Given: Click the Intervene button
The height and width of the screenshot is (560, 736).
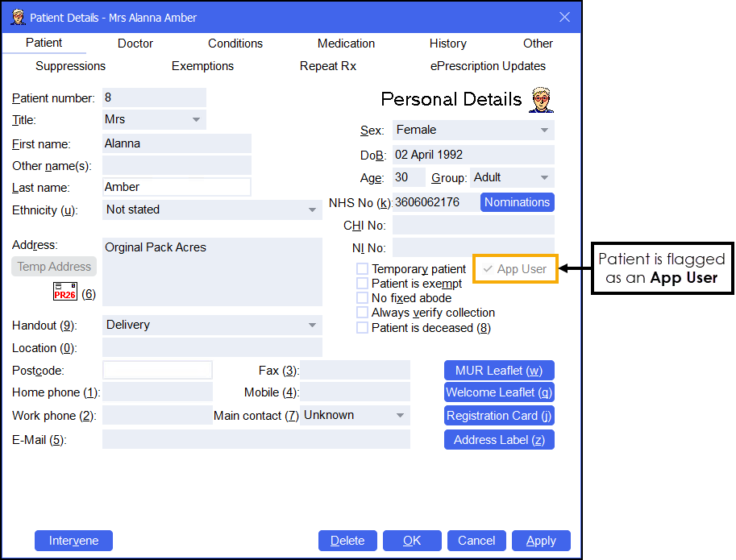Looking at the screenshot, I should 73,541.
